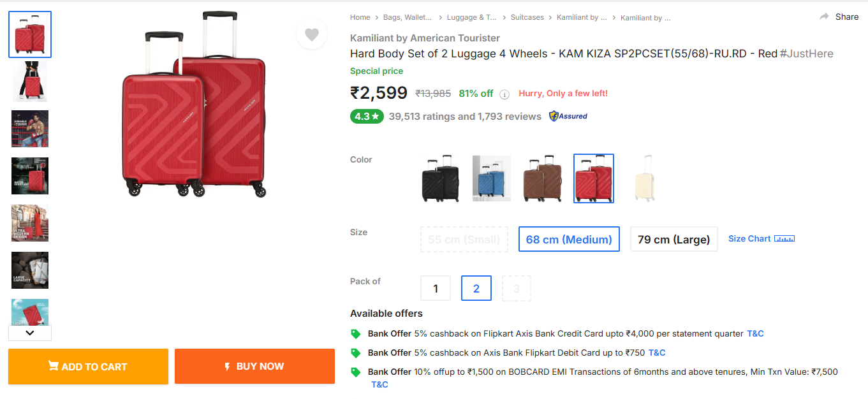View the boxer durability thumbnail image
868x399 pixels.
[30, 129]
